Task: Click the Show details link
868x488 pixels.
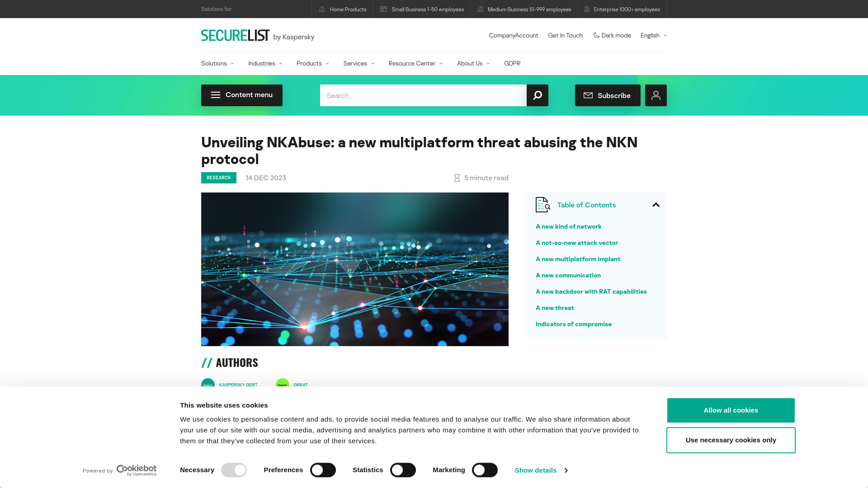Action: click(541, 470)
